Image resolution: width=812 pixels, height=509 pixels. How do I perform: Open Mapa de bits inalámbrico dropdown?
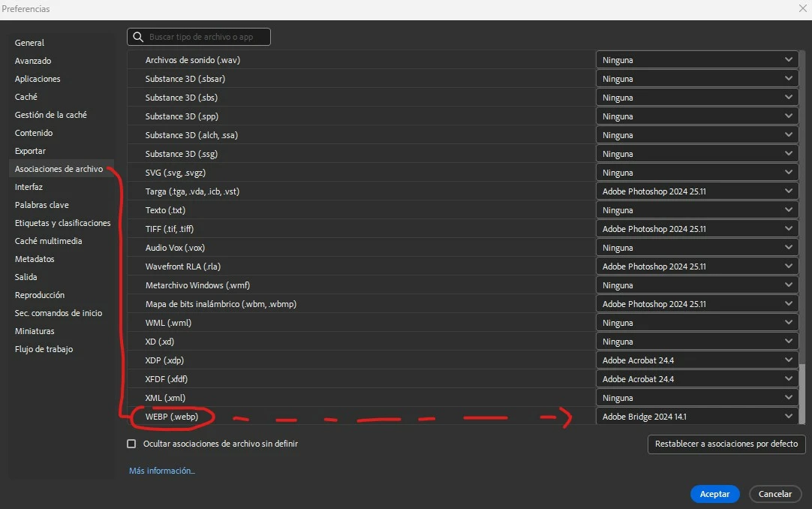697,304
